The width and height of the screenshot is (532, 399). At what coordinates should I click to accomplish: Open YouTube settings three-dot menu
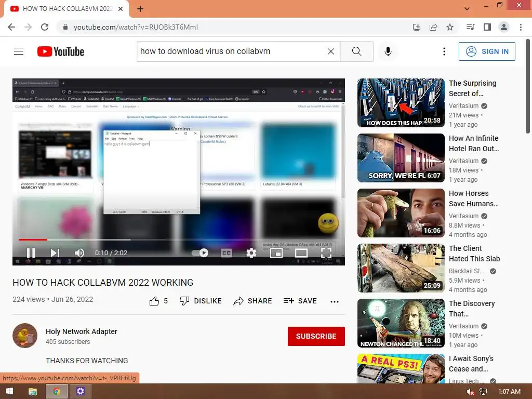(x=444, y=51)
